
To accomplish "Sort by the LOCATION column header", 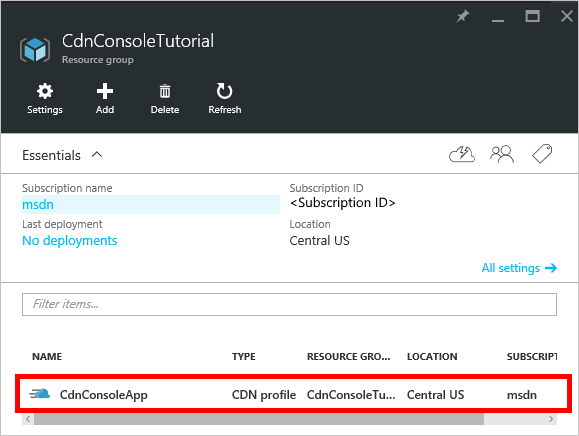I will point(432,357).
